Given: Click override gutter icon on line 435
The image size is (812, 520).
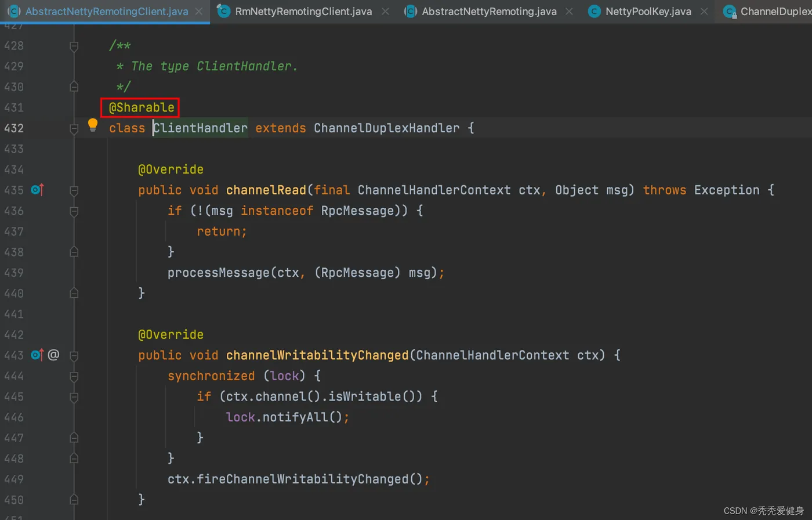Looking at the screenshot, I should 38,190.
